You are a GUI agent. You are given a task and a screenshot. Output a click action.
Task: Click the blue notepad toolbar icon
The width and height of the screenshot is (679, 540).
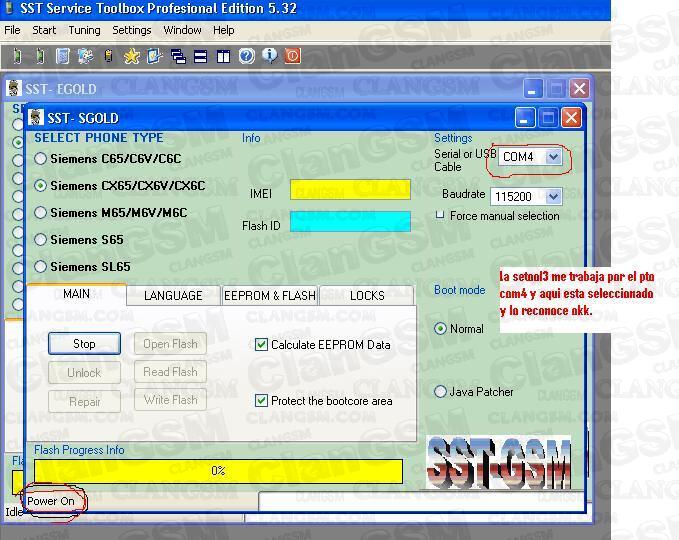(x=63, y=56)
